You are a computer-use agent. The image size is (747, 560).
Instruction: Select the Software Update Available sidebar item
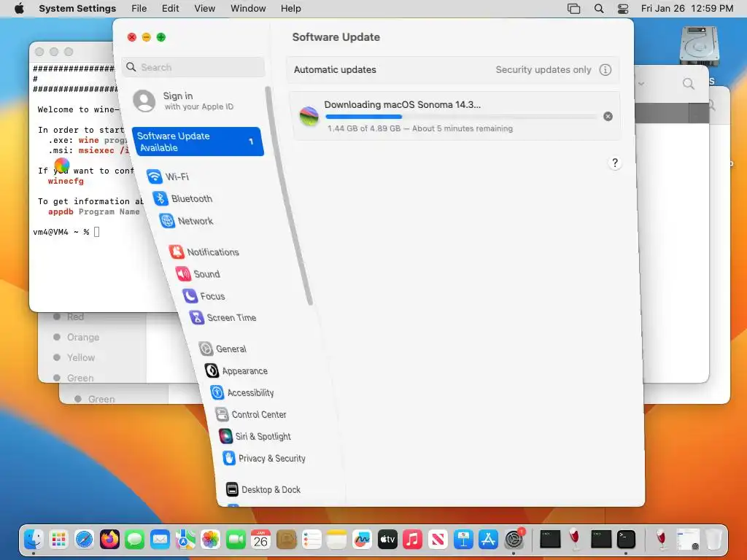coord(197,141)
